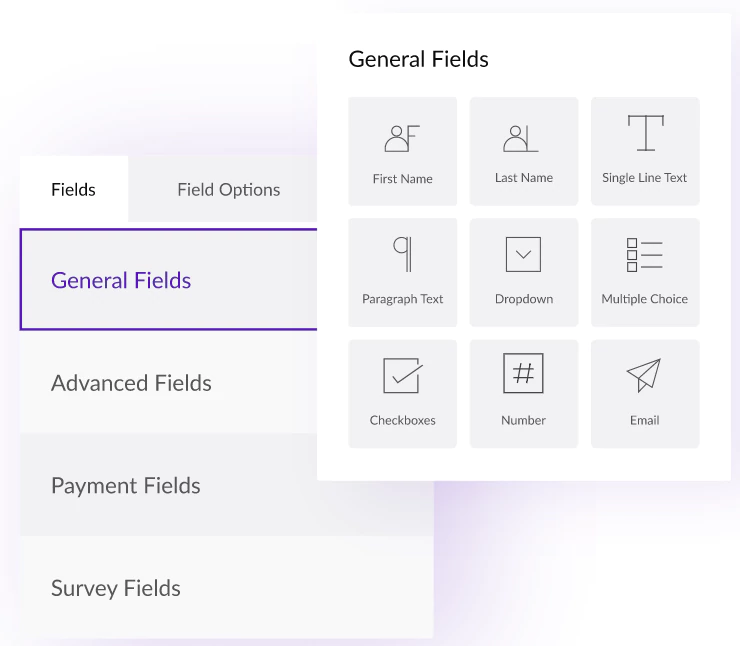The width and height of the screenshot is (740, 646).
Task: Expand the Advanced Fields section
Action: (131, 383)
